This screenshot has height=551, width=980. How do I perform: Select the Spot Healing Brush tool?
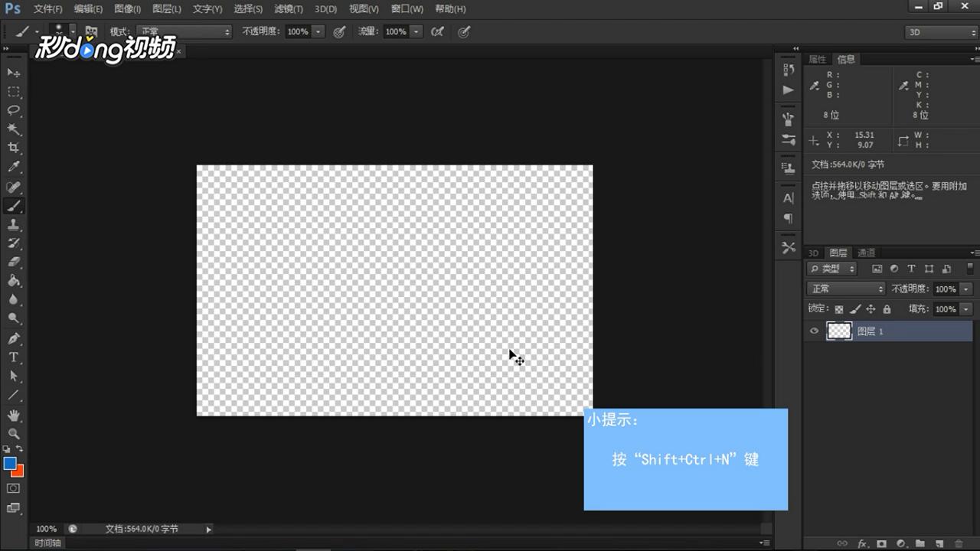[x=14, y=187]
